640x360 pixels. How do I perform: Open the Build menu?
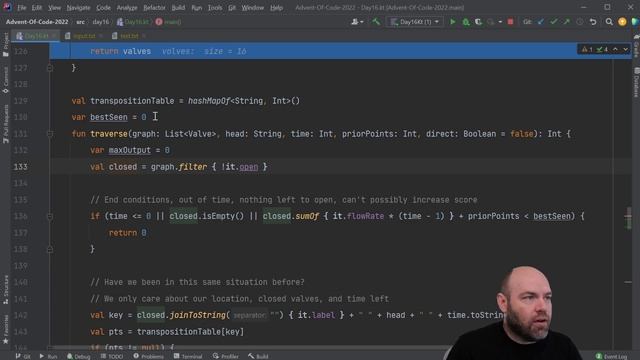coord(178,7)
